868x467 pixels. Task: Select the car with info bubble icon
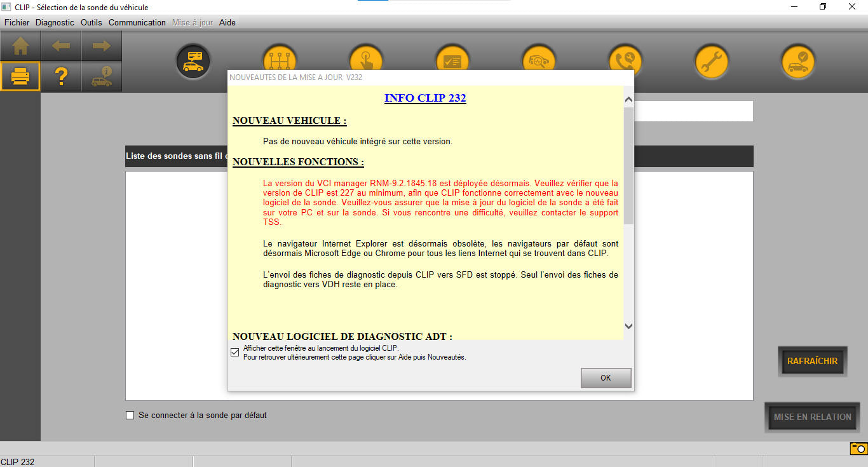pyautogui.click(x=102, y=76)
